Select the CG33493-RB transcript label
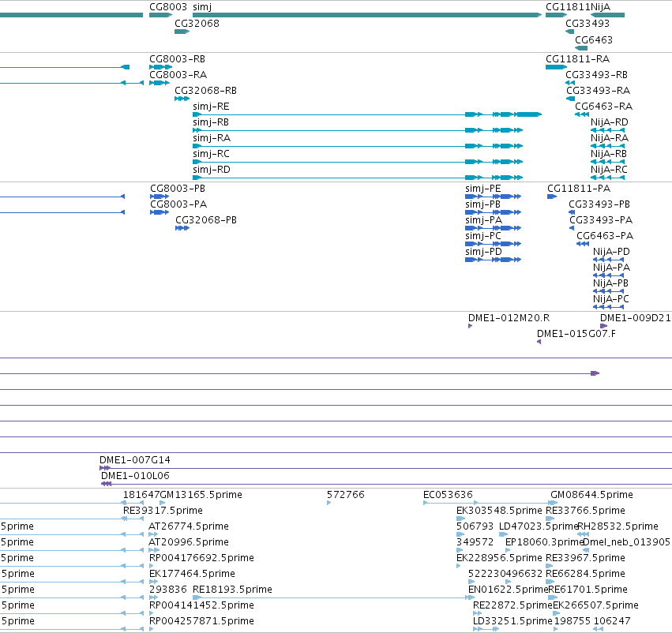The image size is (672, 633). pos(596,75)
